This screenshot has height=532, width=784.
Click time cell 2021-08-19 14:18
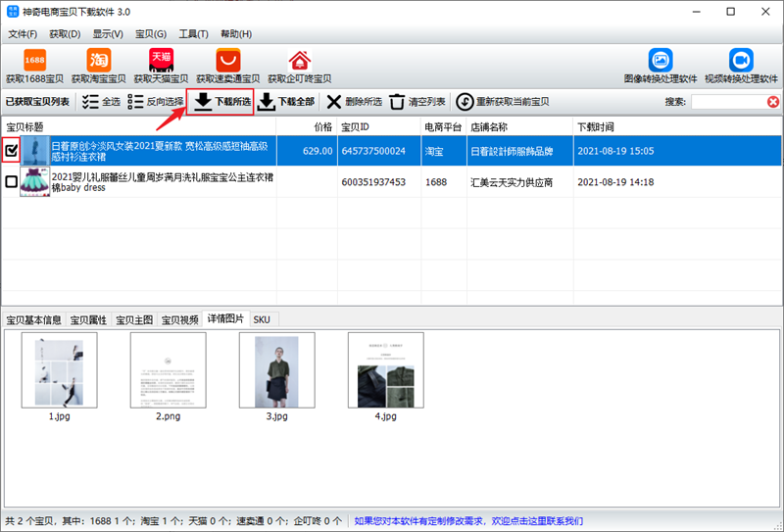(x=615, y=182)
